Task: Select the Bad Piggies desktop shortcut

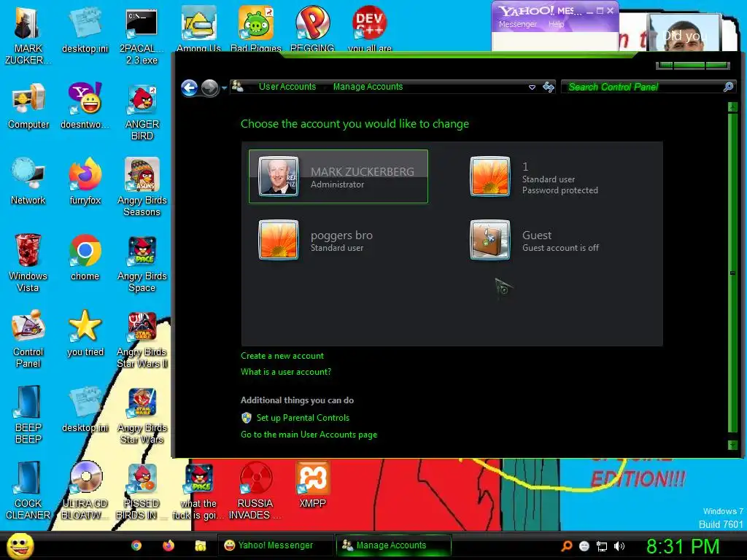Action: click(x=256, y=28)
